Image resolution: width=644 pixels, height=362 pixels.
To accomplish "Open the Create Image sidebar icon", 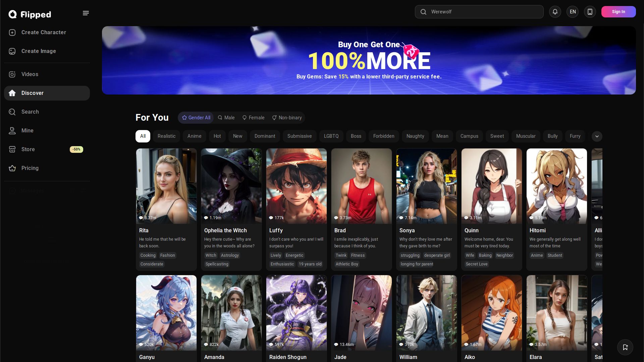I will click(12, 51).
